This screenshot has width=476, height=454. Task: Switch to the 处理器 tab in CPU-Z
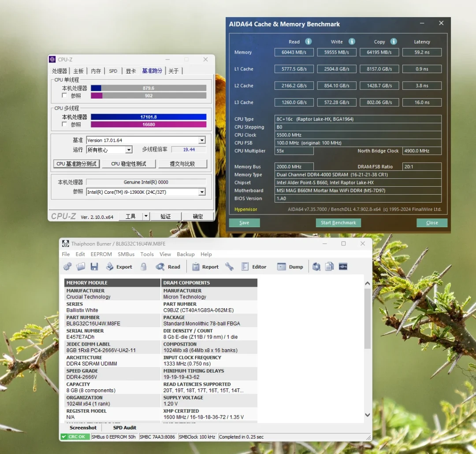tap(59, 71)
